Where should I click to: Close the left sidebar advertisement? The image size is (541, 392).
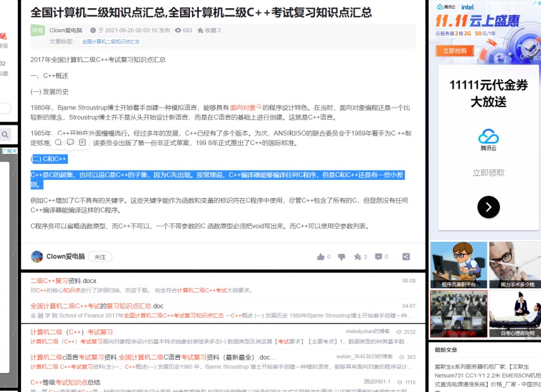15,151
